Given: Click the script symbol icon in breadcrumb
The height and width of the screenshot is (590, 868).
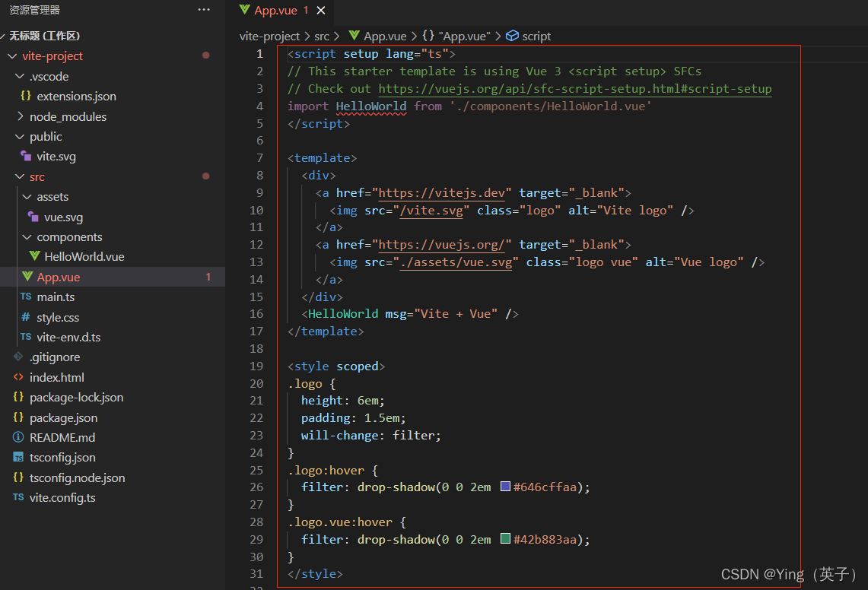Looking at the screenshot, I should pyautogui.click(x=512, y=36).
